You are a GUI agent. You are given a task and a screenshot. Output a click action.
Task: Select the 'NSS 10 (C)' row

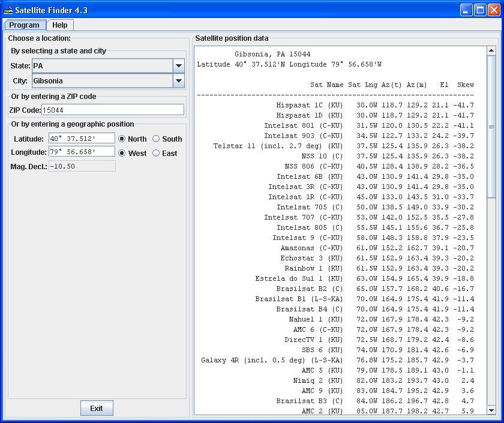coord(335,156)
